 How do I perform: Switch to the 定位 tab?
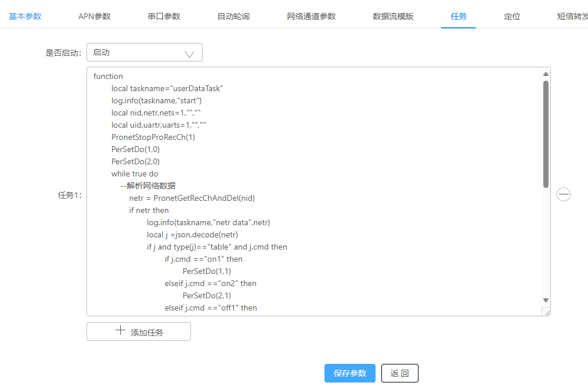tap(512, 17)
